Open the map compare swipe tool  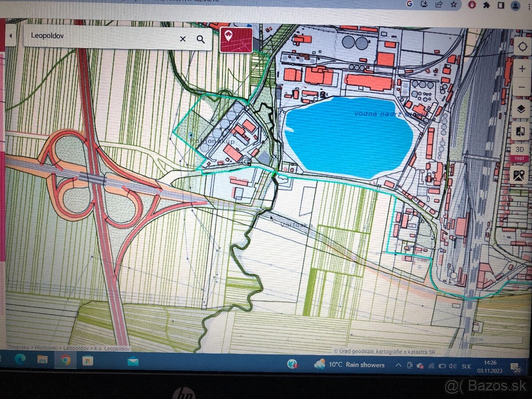click(x=520, y=131)
